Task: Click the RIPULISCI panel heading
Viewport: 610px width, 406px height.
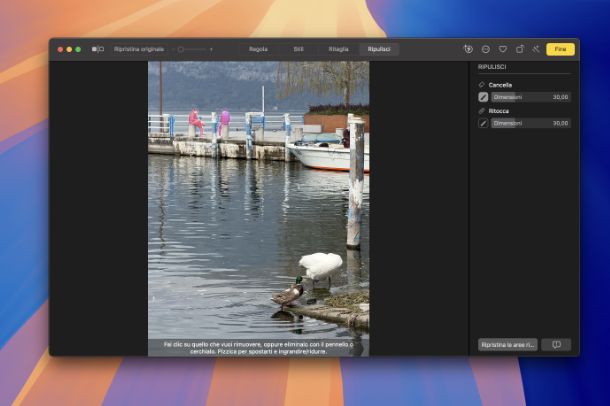Action: pos(492,67)
